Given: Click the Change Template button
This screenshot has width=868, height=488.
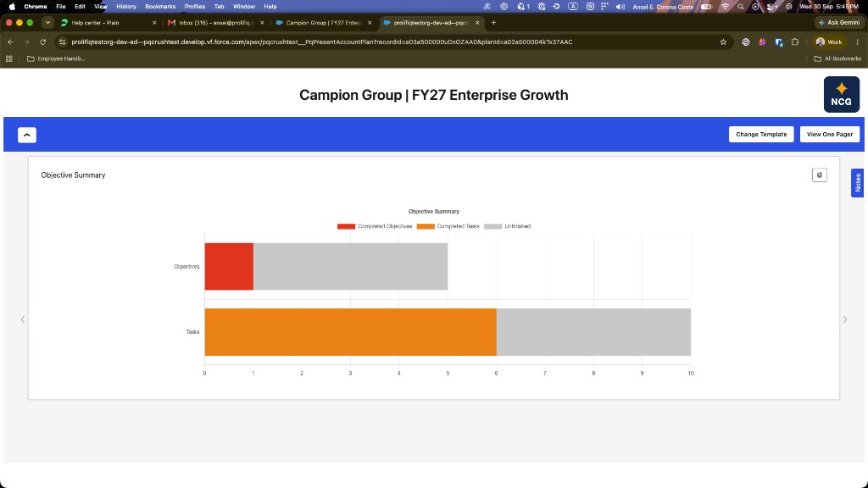Looking at the screenshot, I should 761,135.
